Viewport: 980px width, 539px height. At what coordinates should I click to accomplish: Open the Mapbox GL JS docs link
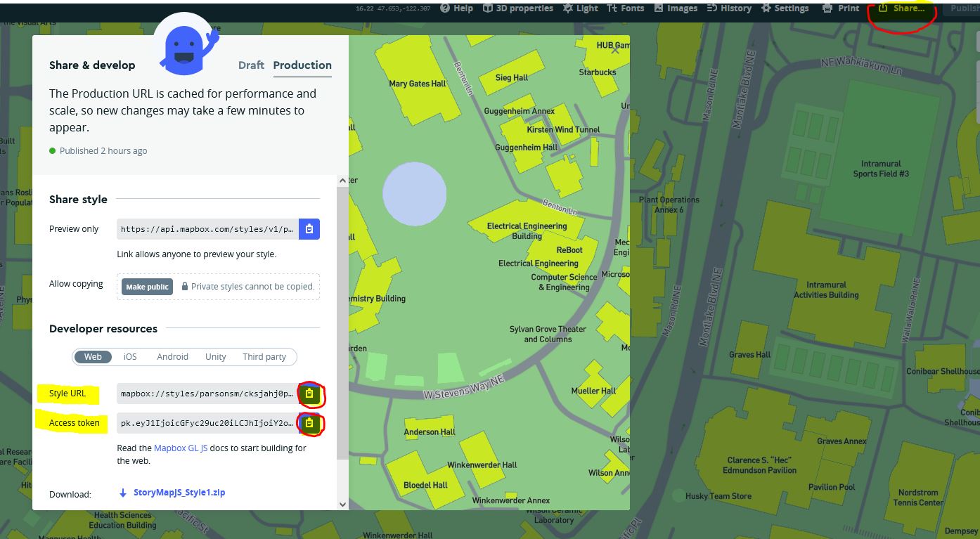pyautogui.click(x=181, y=448)
